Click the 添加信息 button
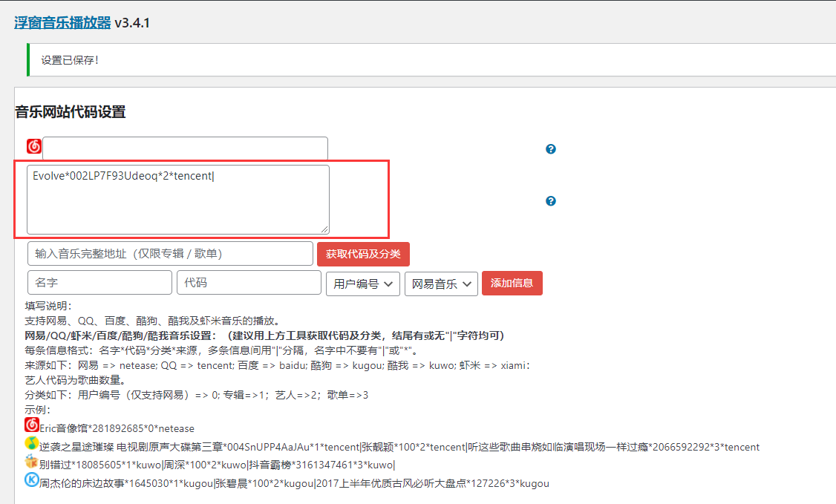The width and height of the screenshot is (836, 504). coord(512,283)
